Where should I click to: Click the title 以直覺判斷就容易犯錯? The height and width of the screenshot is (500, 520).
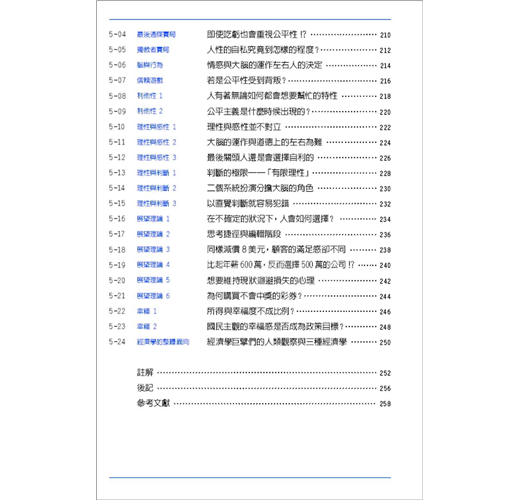pos(248,204)
